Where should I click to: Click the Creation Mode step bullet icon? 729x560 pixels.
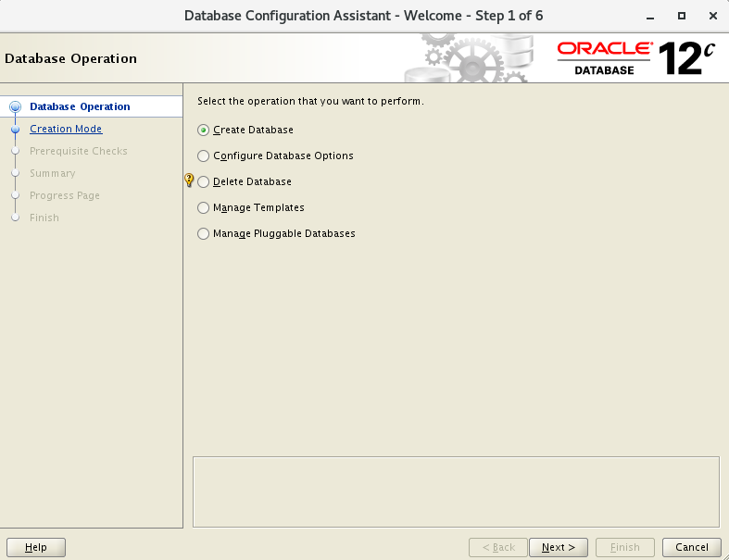click(15, 130)
